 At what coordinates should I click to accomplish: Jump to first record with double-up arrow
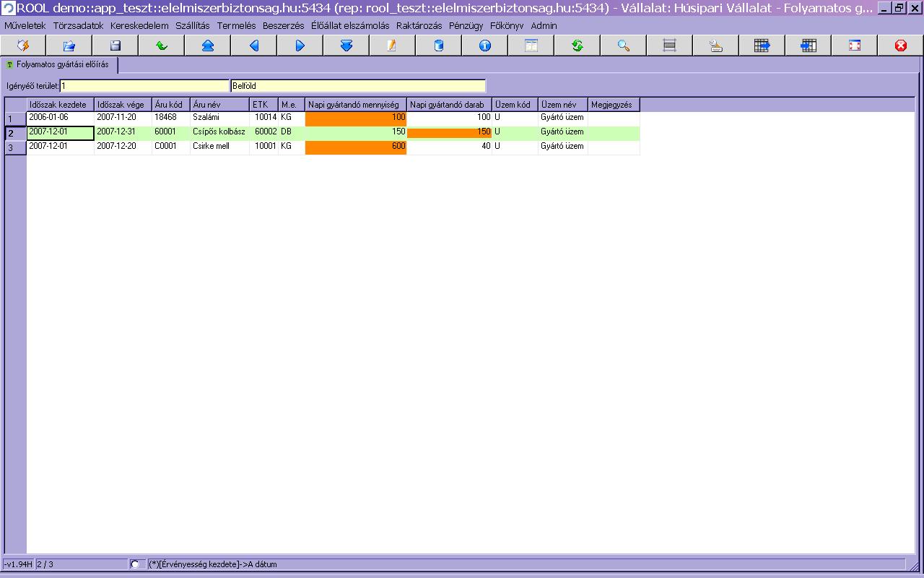[208, 46]
